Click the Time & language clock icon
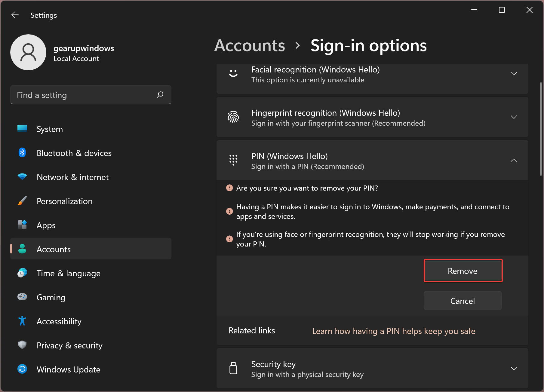The height and width of the screenshot is (392, 544). coord(22,273)
